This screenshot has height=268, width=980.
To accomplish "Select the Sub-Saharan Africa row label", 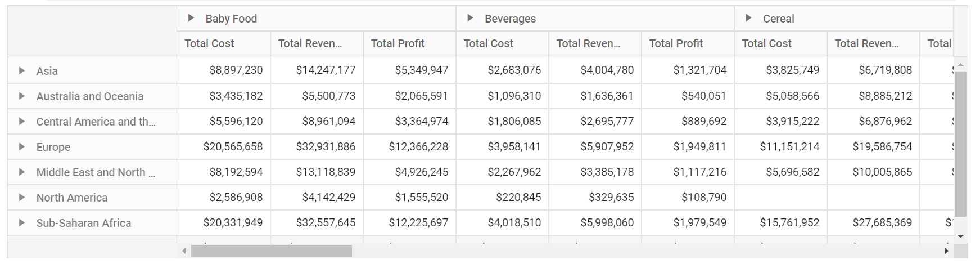I will tap(84, 223).
